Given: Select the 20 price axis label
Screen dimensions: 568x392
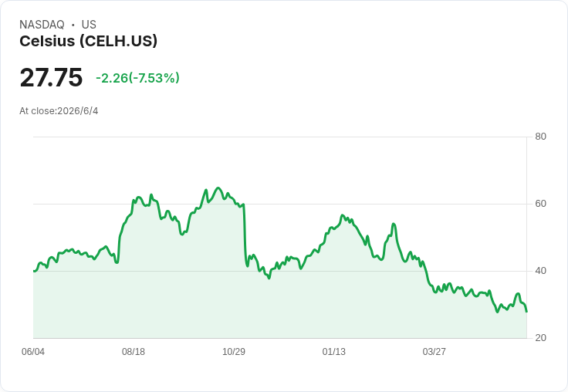Looking at the screenshot, I should pos(540,338).
